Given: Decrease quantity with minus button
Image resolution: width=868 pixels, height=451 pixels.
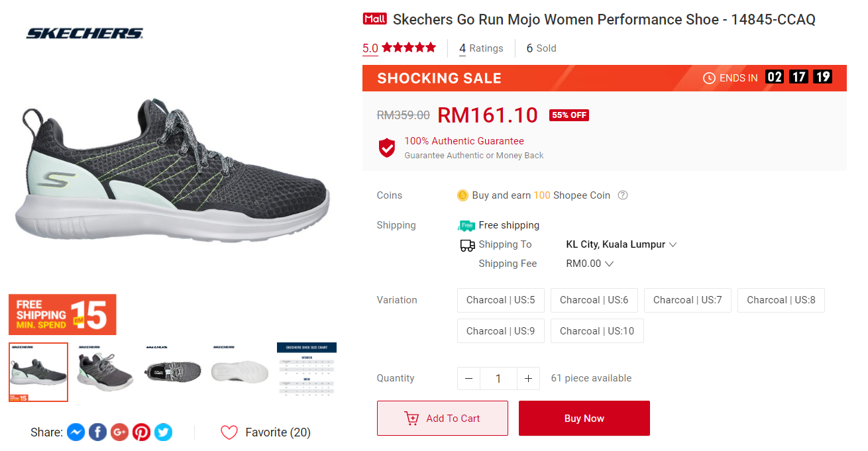Looking at the screenshot, I should coord(468,379).
